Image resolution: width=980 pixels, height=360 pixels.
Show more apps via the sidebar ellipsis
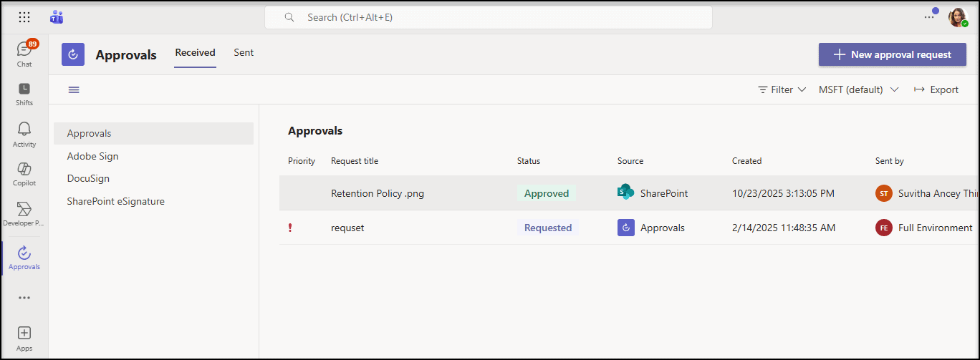24,298
